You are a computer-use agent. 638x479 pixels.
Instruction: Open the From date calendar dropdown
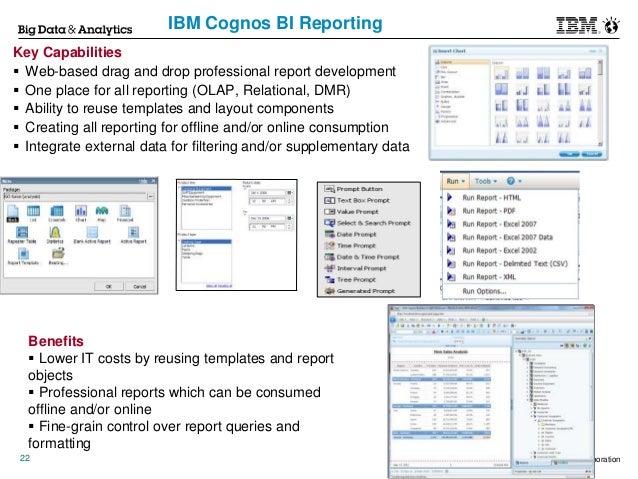[290, 193]
